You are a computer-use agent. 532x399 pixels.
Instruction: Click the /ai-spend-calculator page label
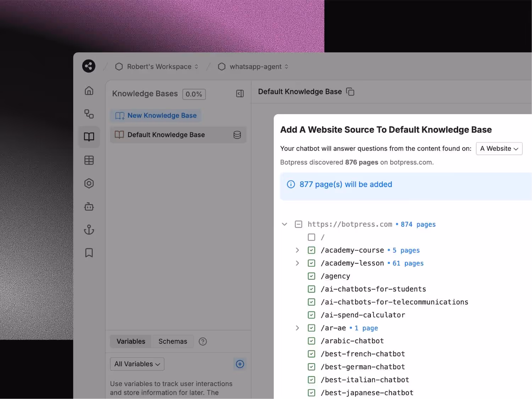coord(363,315)
